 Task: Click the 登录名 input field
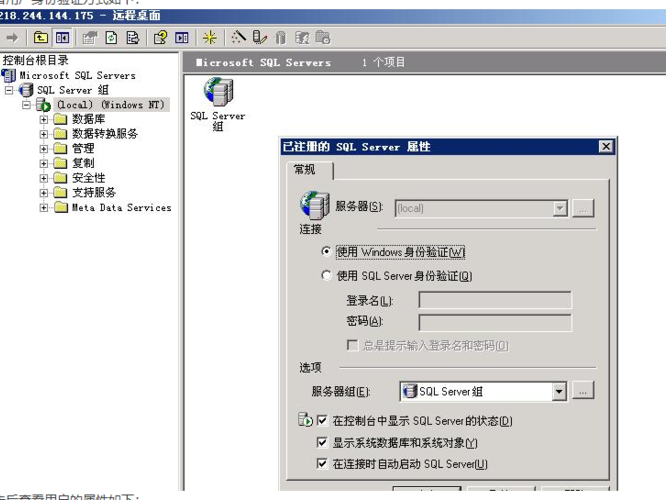[x=495, y=300]
